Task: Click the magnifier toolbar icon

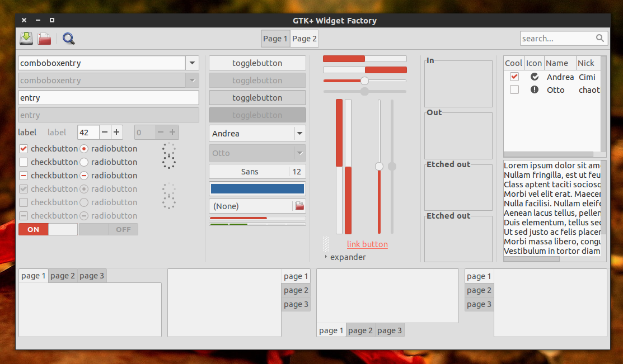Action: 68,39
